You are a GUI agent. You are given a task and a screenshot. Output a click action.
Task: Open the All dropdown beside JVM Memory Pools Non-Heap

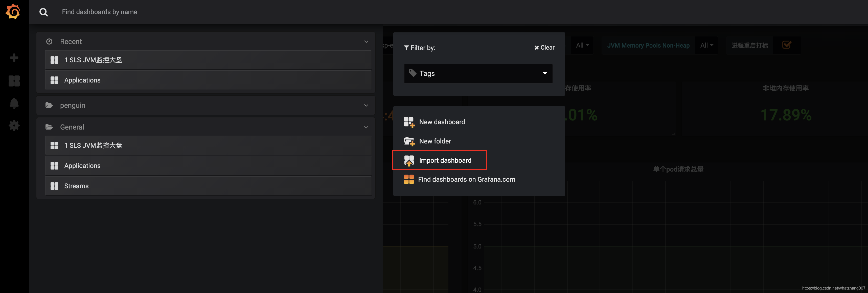(706, 45)
